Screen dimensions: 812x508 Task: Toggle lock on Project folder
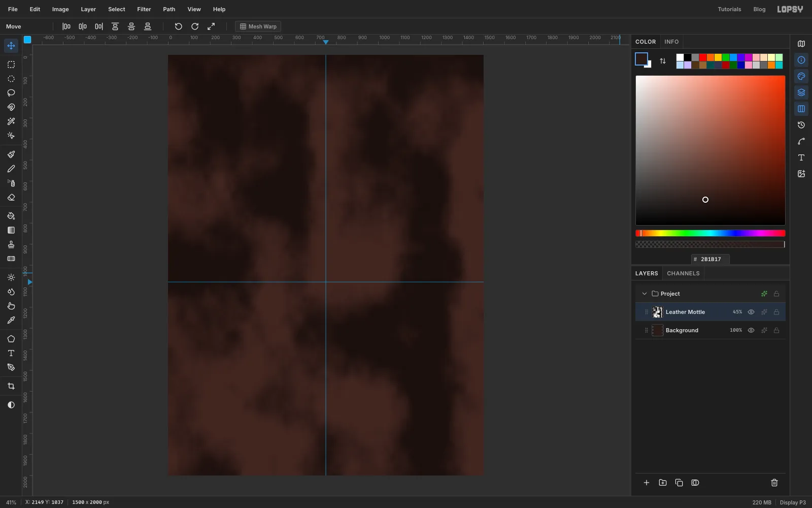coord(776,294)
